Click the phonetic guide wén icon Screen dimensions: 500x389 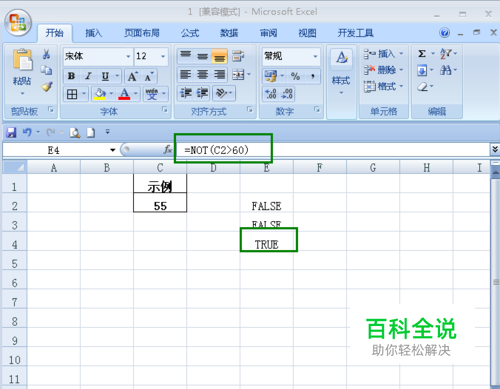(152, 94)
